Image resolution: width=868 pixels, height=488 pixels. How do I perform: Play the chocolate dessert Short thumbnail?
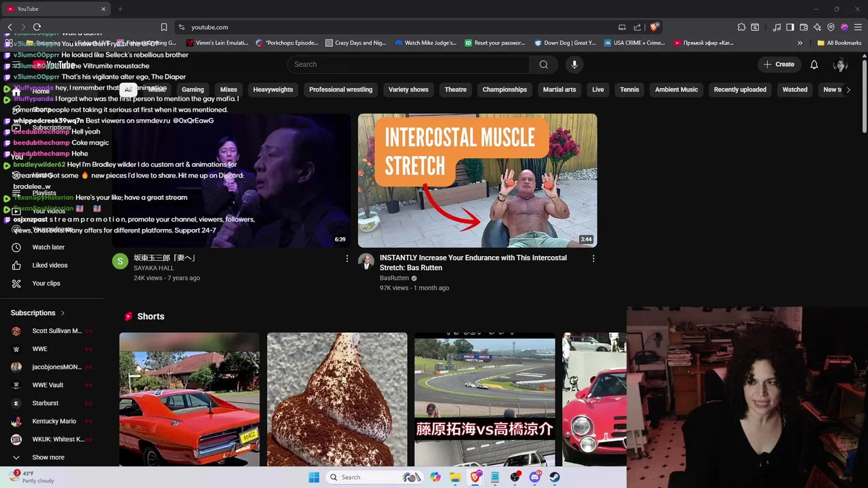click(337, 399)
